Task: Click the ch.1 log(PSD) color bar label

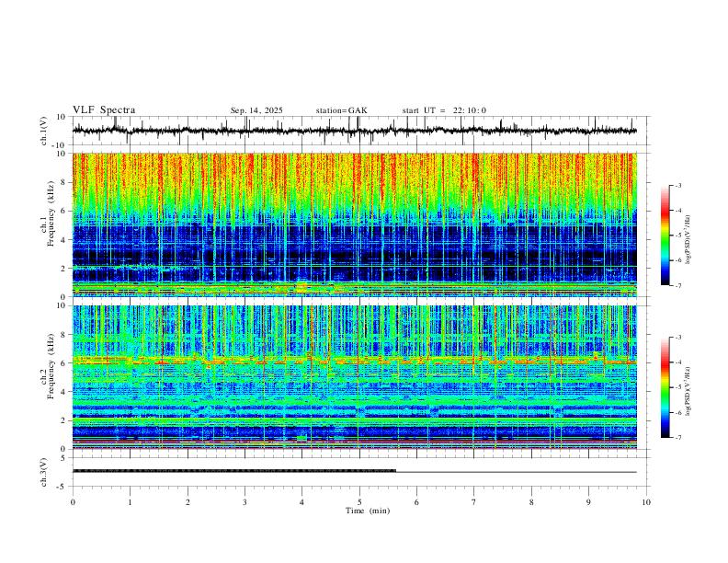Action: (x=688, y=239)
